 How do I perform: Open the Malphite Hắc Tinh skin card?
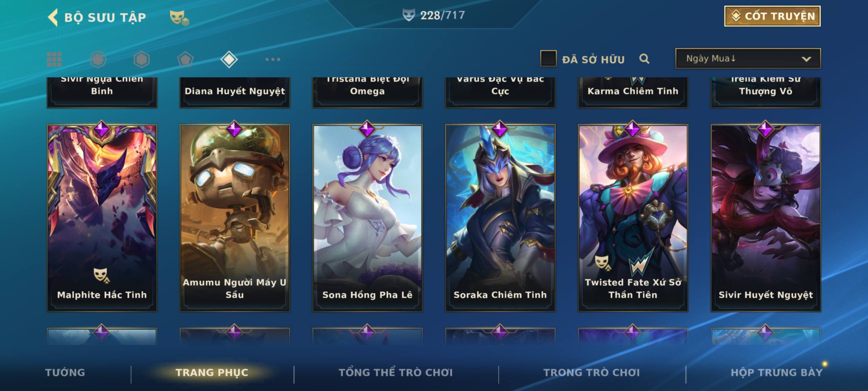click(102, 217)
